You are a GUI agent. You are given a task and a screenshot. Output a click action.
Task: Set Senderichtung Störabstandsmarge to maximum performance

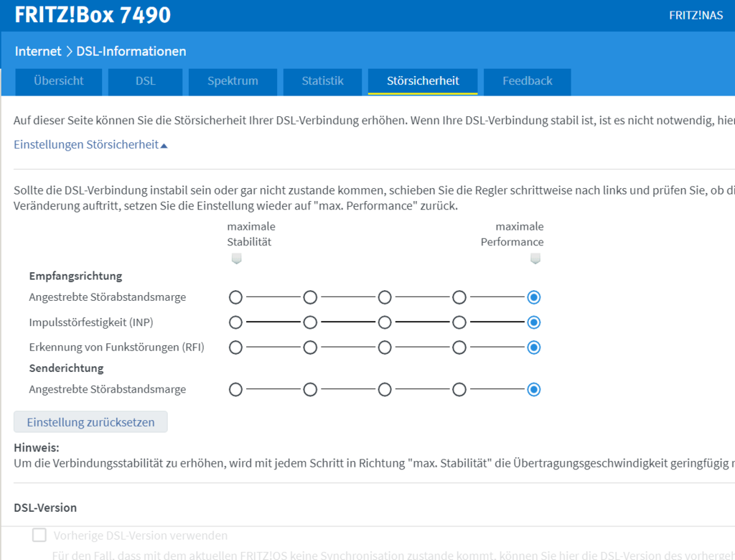coord(534,389)
